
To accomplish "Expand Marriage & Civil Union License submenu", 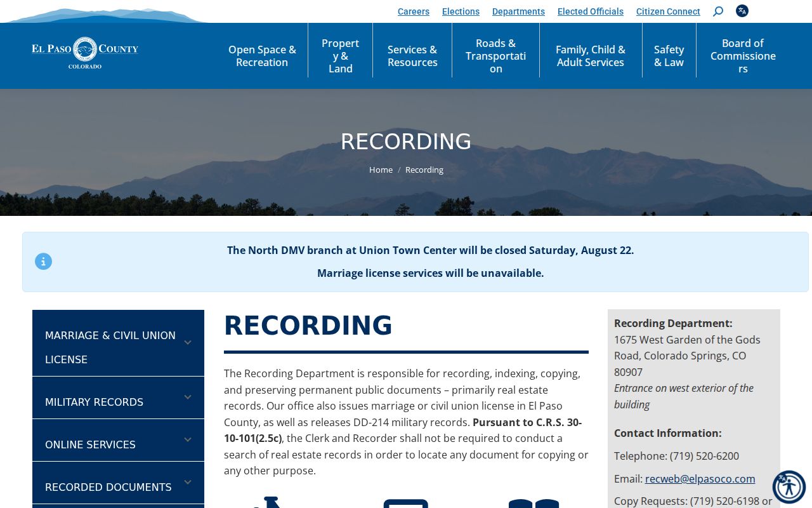I will pyautogui.click(x=188, y=342).
